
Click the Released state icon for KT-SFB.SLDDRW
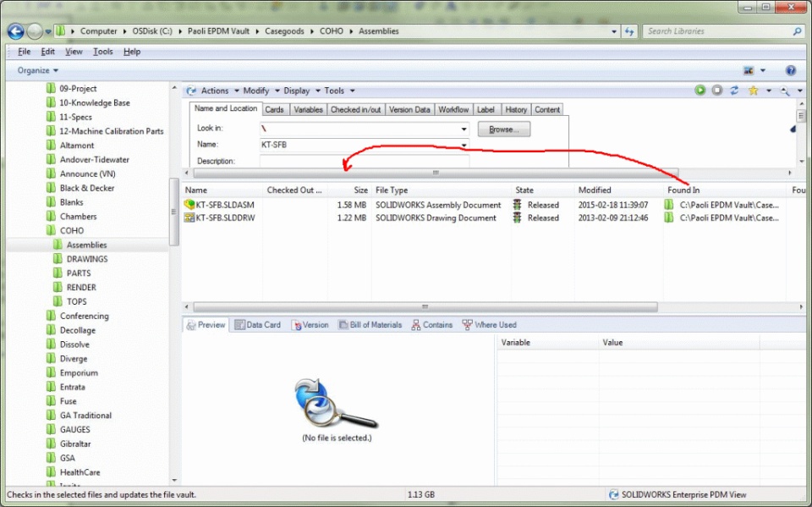518,218
